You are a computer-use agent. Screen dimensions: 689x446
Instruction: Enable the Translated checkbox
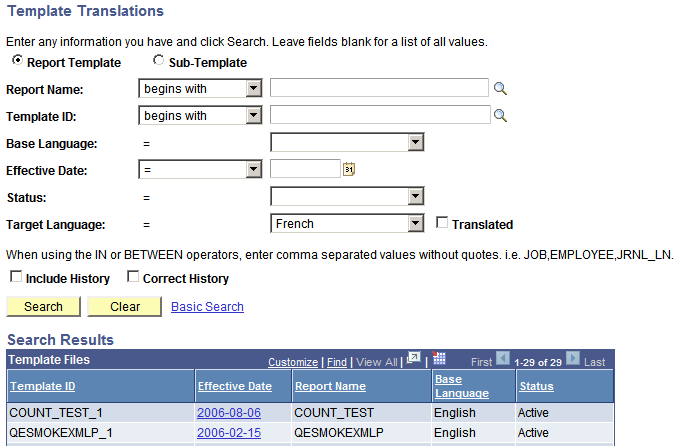click(x=443, y=224)
